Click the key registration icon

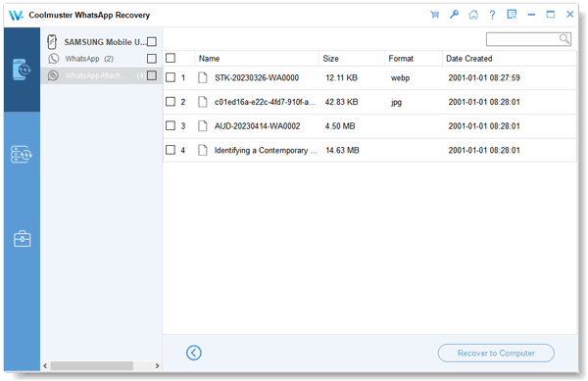pyautogui.click(x=454, y=15)
